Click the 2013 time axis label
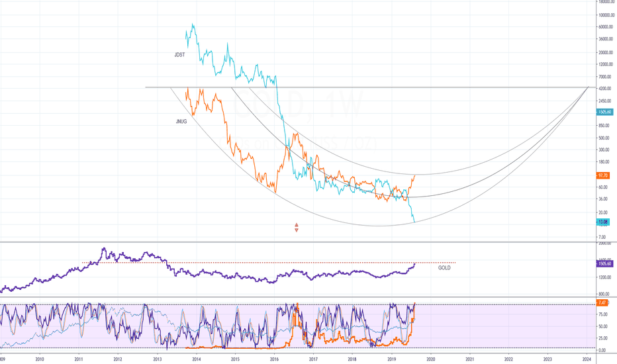 (157, 359)
